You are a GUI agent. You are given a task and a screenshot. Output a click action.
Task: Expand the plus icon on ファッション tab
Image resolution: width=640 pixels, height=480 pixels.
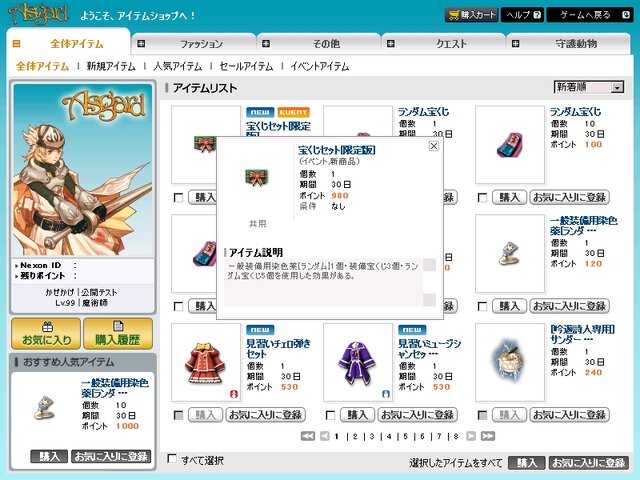click(x=141, y=43)
